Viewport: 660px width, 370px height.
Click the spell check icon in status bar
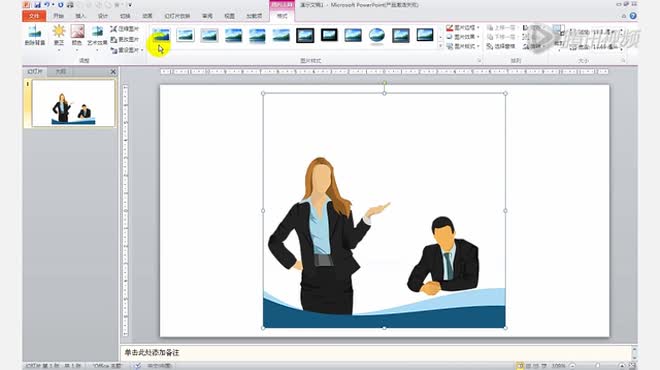[x=138, y=366]
